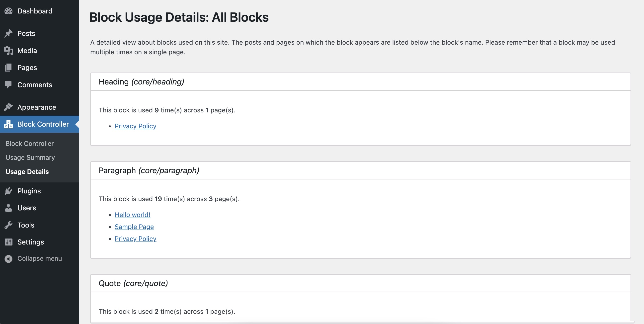644x324 pixels.
Task: Click the Appearance paintbrush icon
Action: (8, 107)
